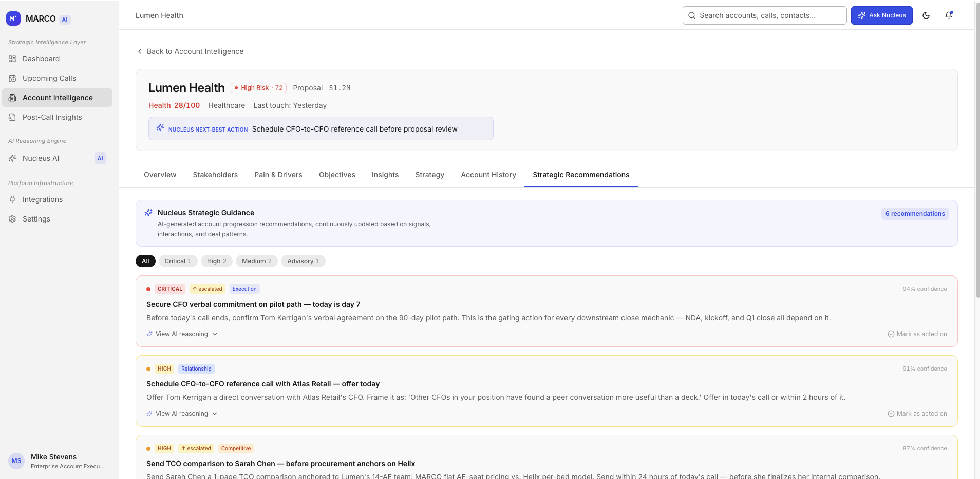Switch to the Insights tab

point(385,175)
